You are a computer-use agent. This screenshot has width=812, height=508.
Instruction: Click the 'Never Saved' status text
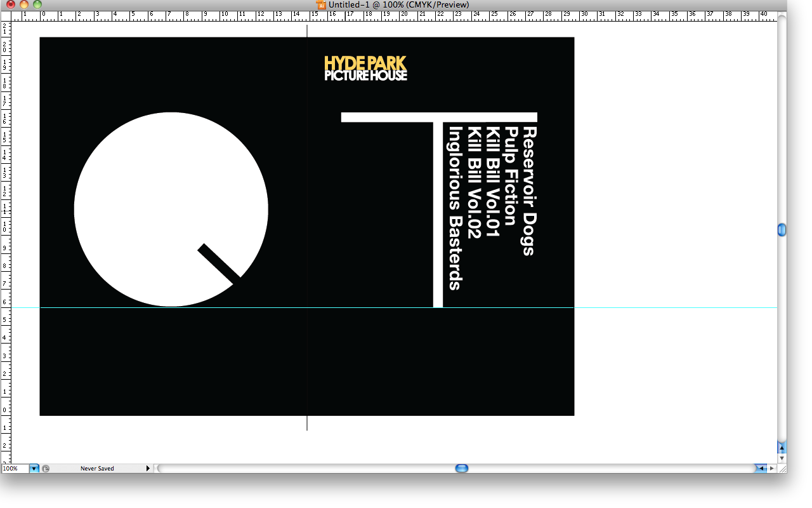click(97, 469)
